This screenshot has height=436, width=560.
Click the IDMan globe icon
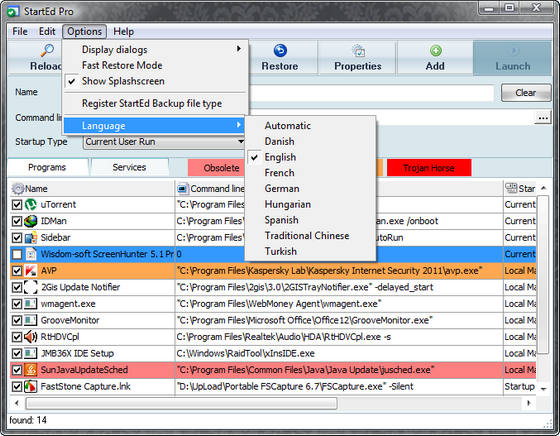31,221
